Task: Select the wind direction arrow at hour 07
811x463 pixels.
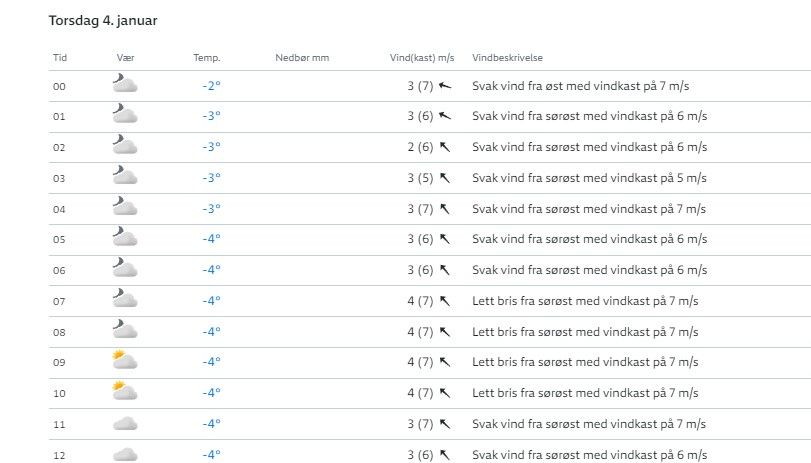Action: (445, 301)
